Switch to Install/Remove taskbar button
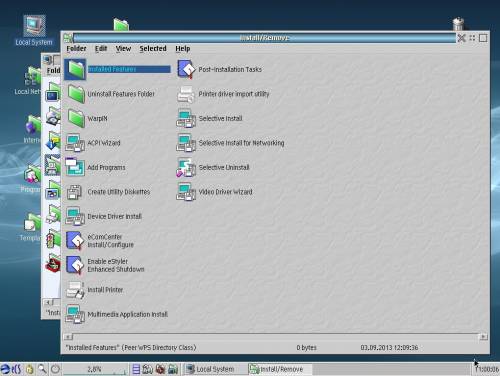 point(279,369)
